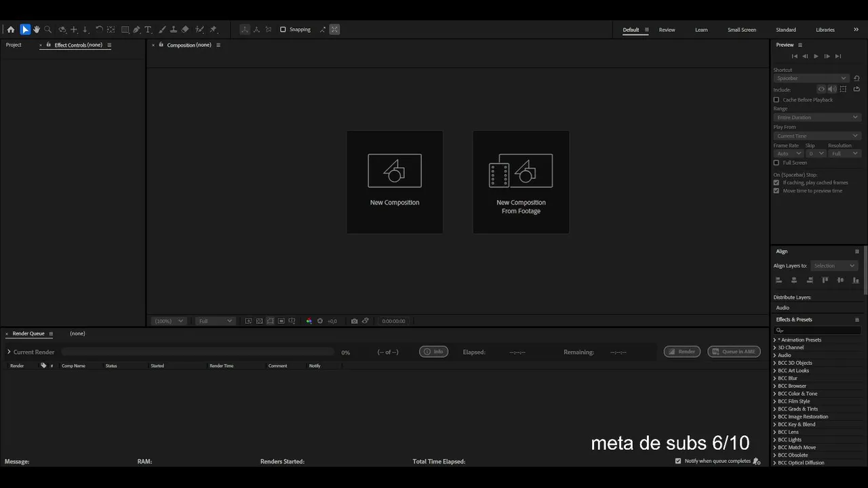Open the Preview panel menu icon
This screenshot has width=868, height=488.
tap(800, 45)
